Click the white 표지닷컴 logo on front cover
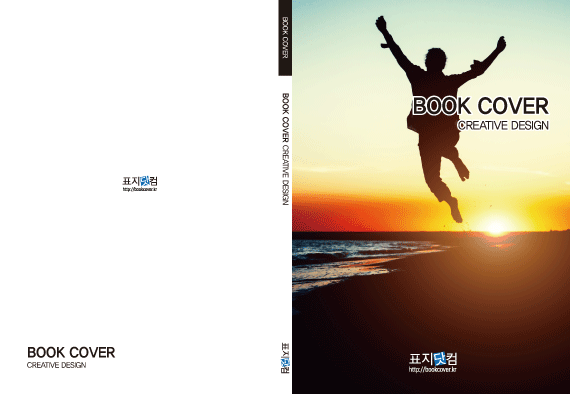 (x=433, y=359)
